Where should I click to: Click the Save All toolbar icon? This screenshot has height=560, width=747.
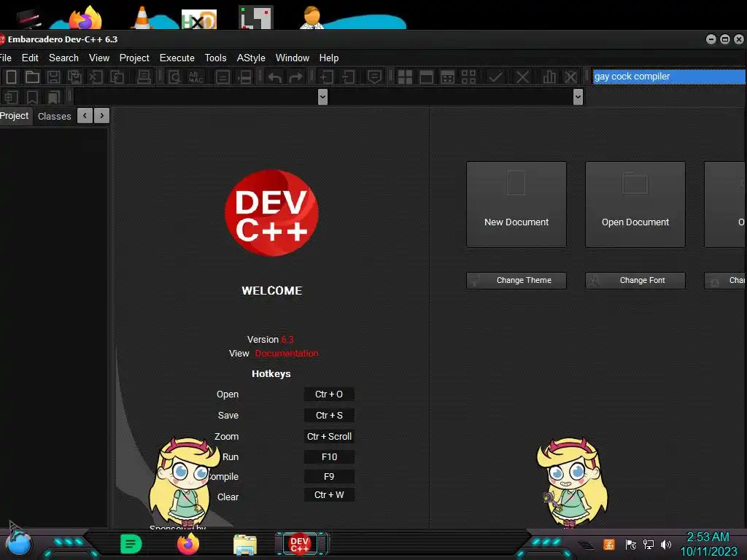click(x=74, y=77)
